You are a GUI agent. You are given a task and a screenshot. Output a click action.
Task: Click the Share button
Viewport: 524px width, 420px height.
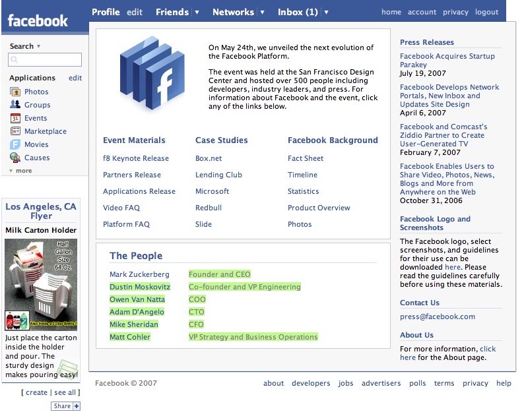(x=65, y=406)
